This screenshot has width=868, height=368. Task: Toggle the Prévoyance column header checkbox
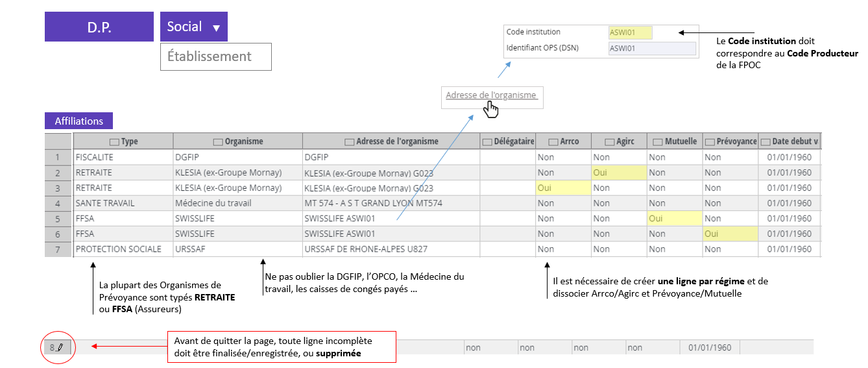pos(710,141)
